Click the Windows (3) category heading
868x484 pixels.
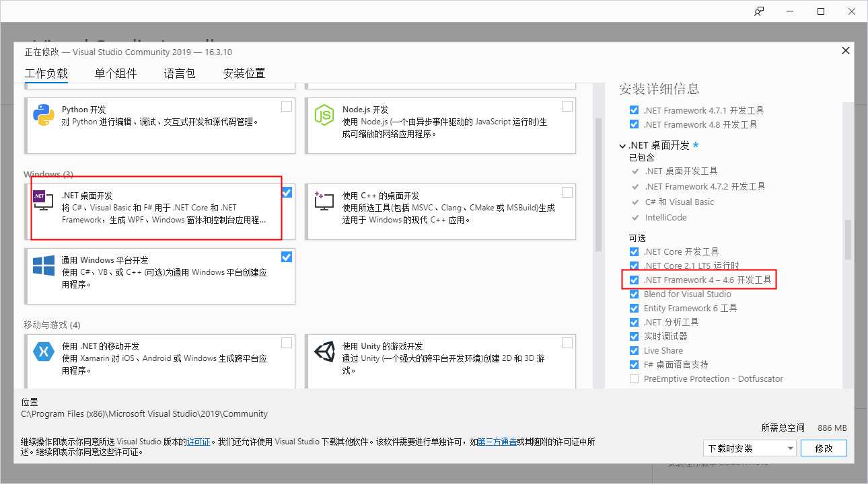tap(48, 175)
